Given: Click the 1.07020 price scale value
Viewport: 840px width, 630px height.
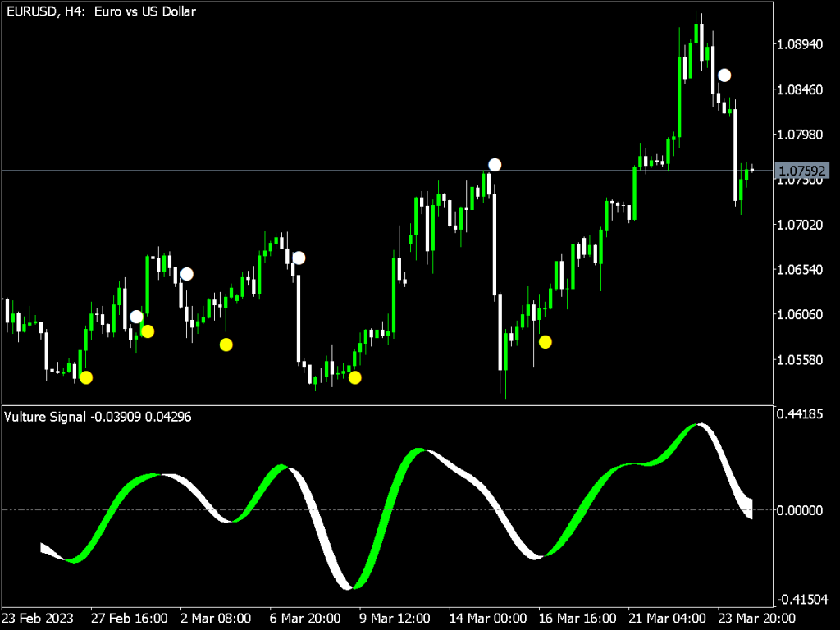Looking at the screenshot, I should click(x=800, y=224).
